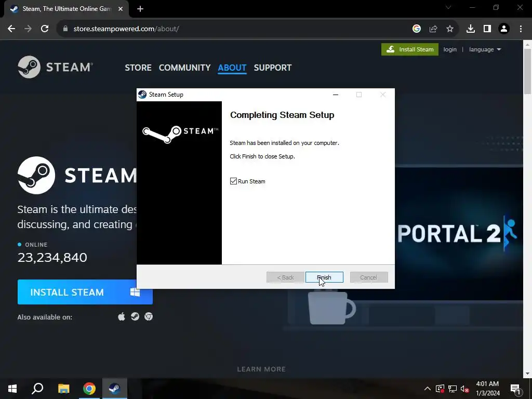The height and width of the screenshot is (399, 532).
Task: Click the scrollbar up arrow
Action: pyautogui.click(x=527, y=45)
